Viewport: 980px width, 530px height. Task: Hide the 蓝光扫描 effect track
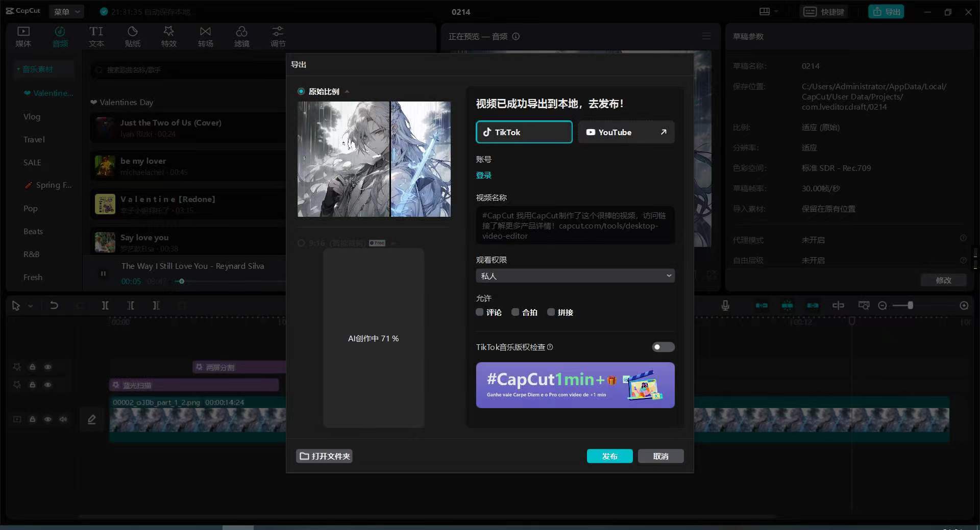(47, 385)
